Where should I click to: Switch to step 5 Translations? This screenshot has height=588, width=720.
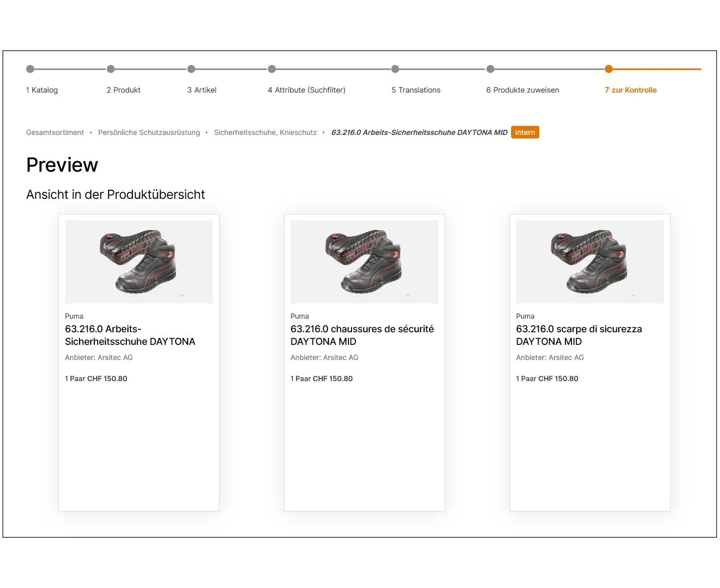coord(416,90)
